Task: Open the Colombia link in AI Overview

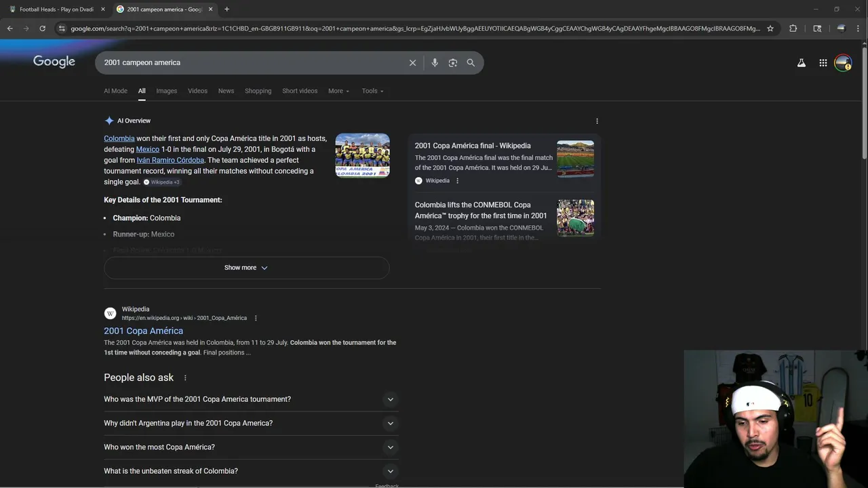Action: [119, 138]
